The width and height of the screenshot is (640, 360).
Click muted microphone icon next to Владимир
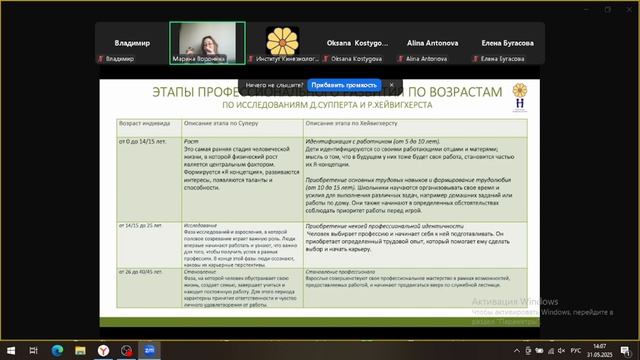[100, 59]
